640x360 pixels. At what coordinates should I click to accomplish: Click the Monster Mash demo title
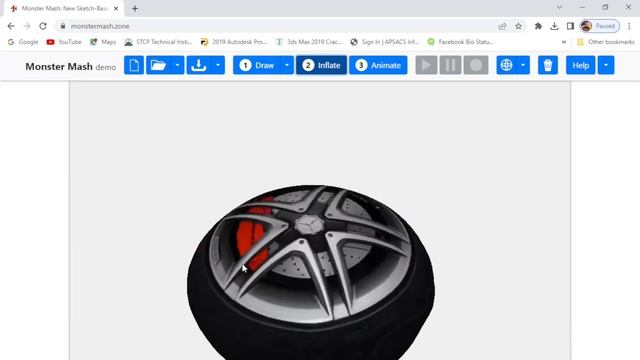coord(71,67)
